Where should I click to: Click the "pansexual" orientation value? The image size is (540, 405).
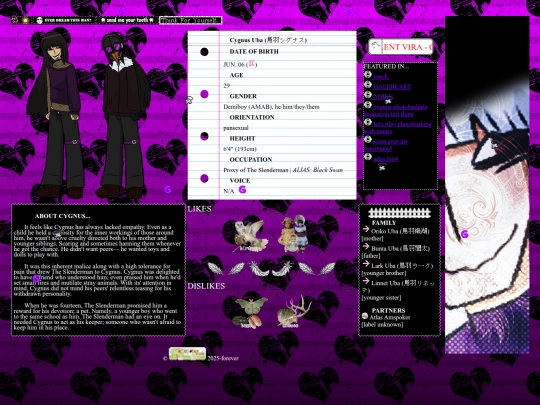point(236,128)
